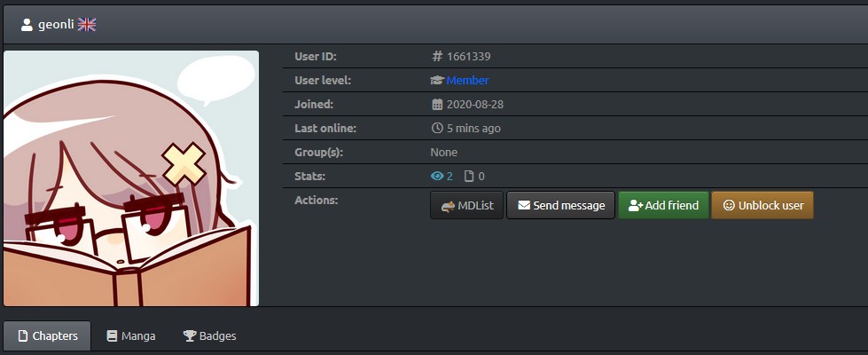
Task: Follow the Member user level link
Action: pyautogui.click(x=467, y=81)
